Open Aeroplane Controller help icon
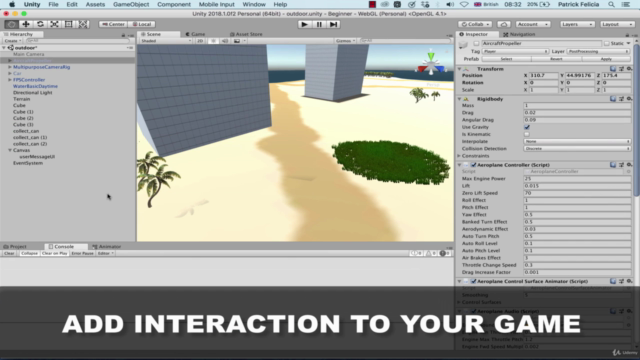This screenshot has height=360, width=640. point(613,165)
